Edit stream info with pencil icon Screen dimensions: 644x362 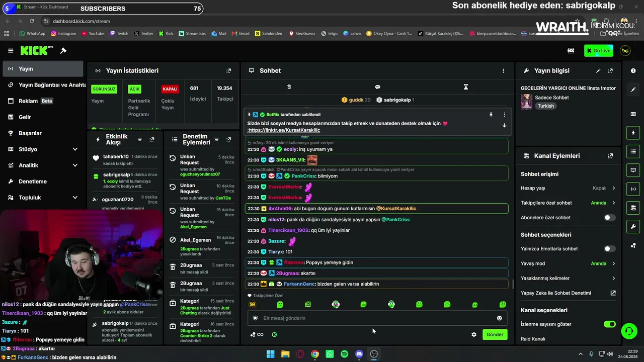pyautogui.click(x=598, y=71)
